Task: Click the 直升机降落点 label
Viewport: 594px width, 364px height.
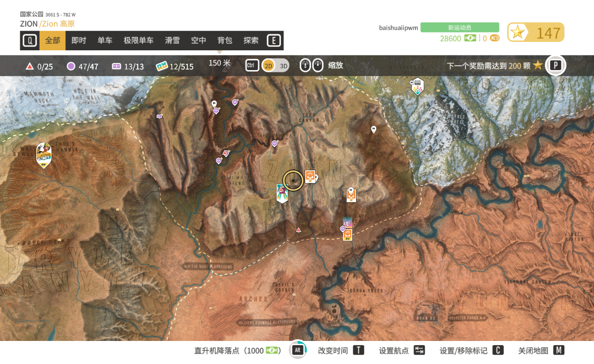Action: [216, 351]
